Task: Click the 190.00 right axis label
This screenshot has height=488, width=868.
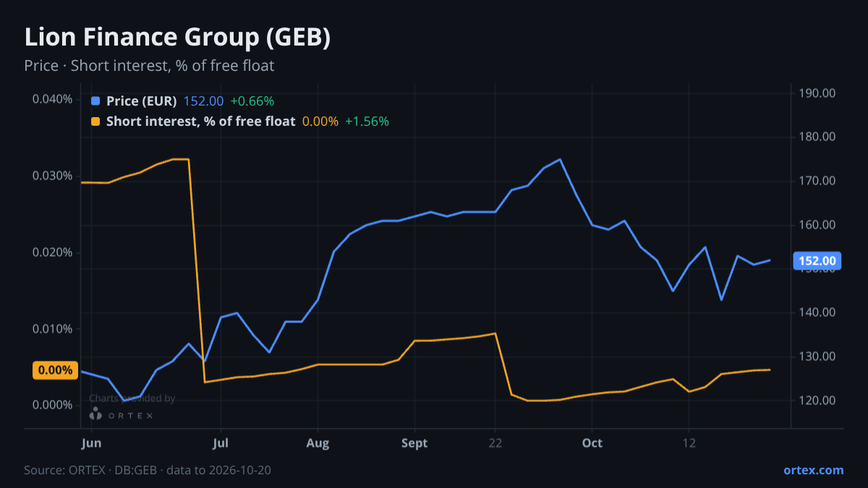Action: pos(817,93)
